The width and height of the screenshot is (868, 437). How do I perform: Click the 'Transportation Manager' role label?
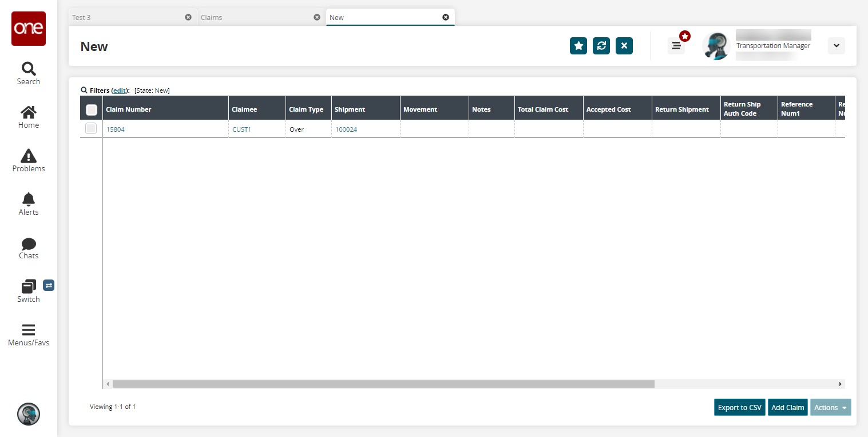[x=773, y=46]
